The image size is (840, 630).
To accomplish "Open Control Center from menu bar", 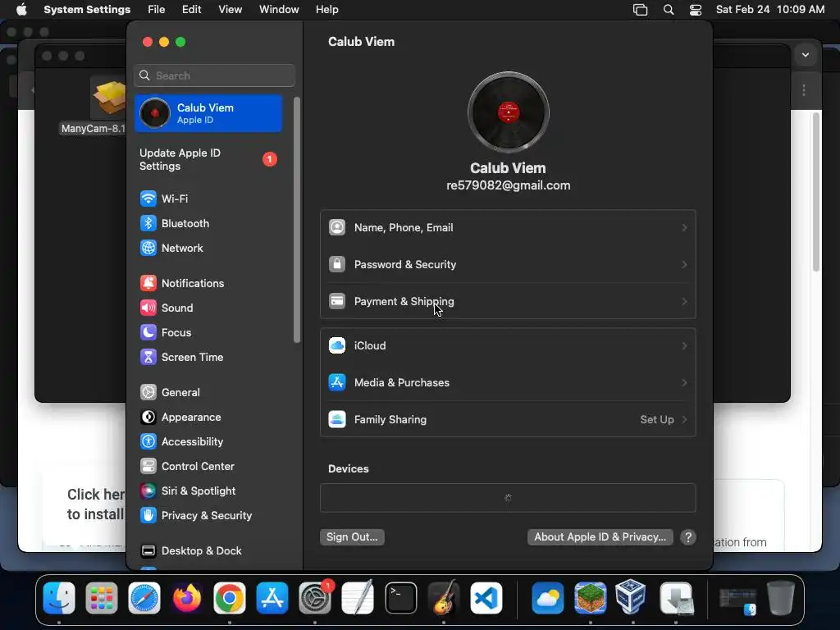I will coord(696,10).
